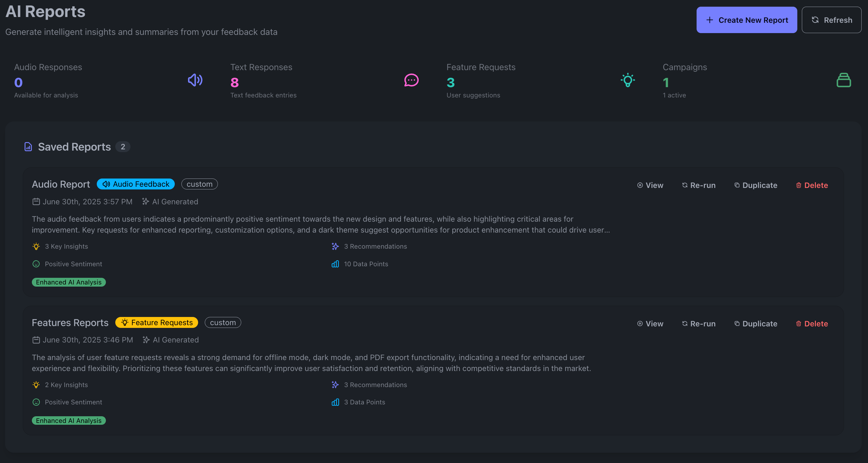
Task: Open the Features Reports title
Action: click(70, 323)
